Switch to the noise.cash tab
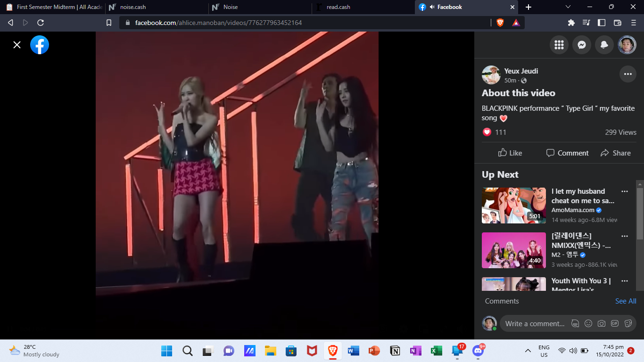 point(157,7)
